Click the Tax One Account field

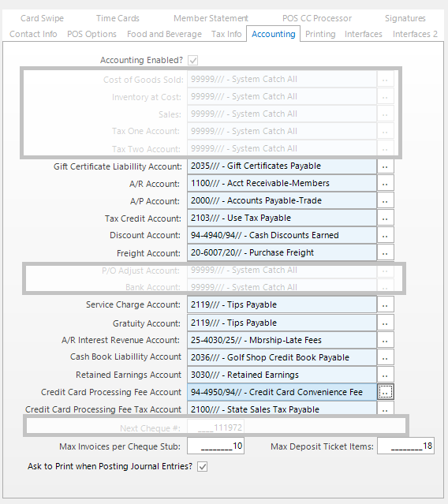pyautogui.click(x=282, y=132)
